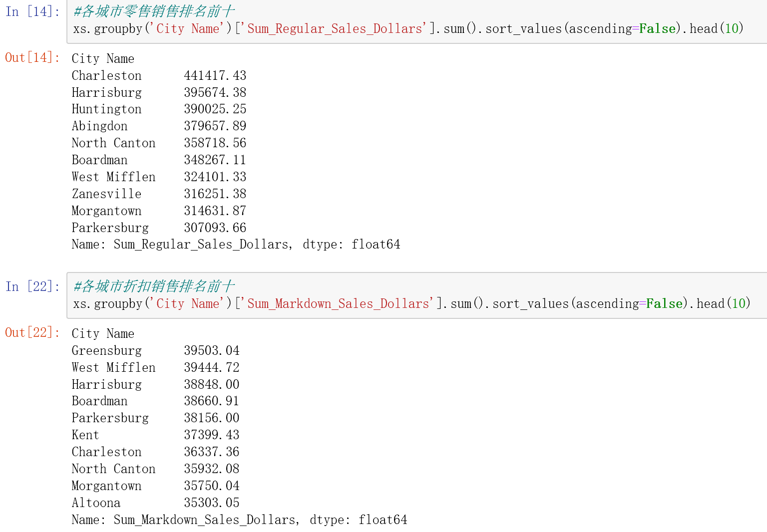Click the value 37399.43
Image resolution: width=767 pixels, height=532 pixels.
pos(212,435)
